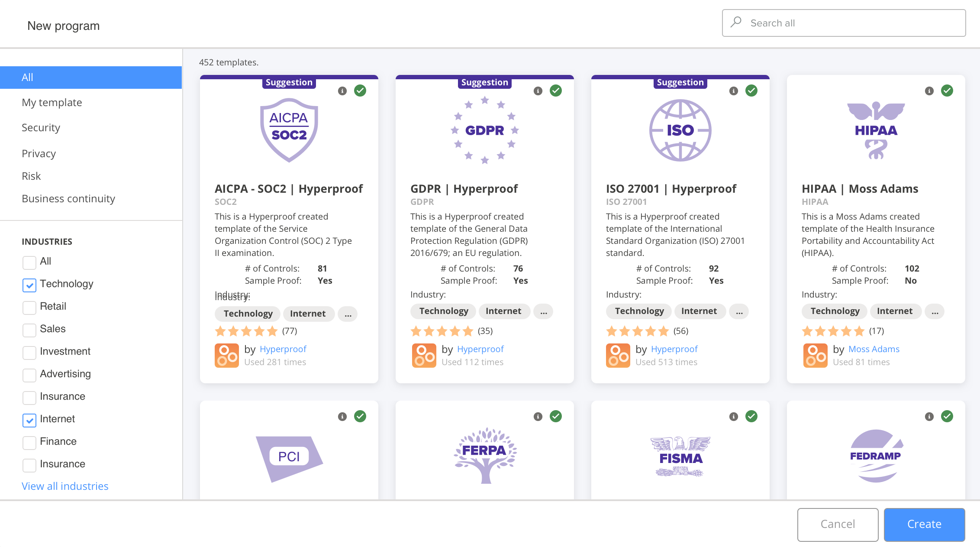Check the Advertising industry checkbox
Viewport: 980px width, 547px height.
29,375
